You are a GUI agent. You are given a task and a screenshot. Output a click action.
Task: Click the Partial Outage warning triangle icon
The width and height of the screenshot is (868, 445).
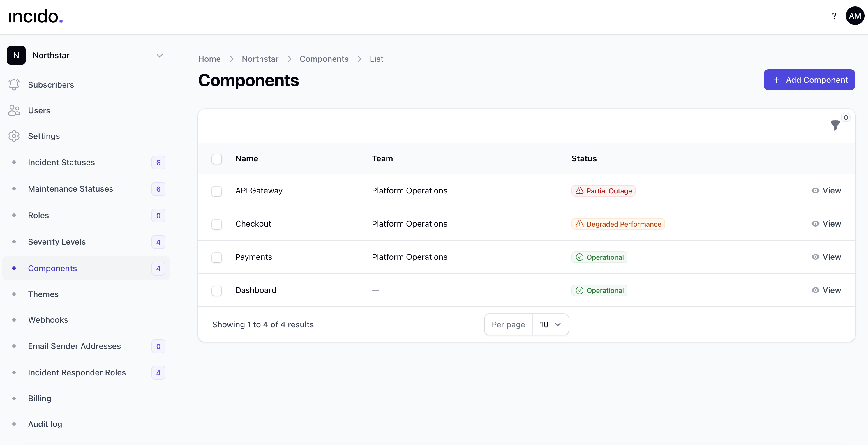[579, 191]
